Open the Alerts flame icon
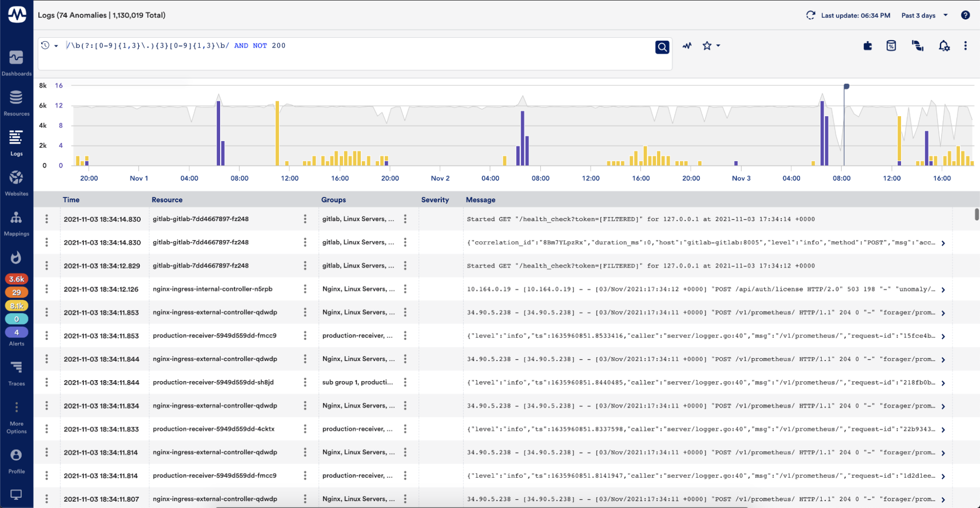Viewport: 980px width, 508px height. 16,258
